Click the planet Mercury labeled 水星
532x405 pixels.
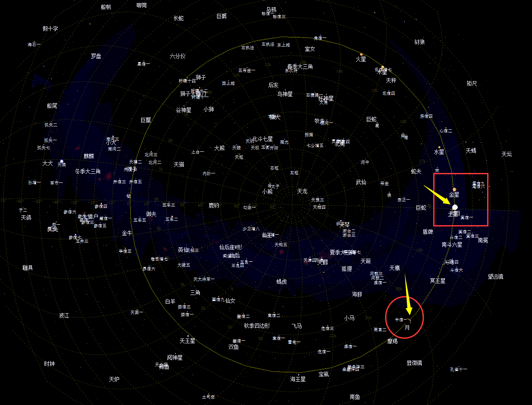coord(439,152)
